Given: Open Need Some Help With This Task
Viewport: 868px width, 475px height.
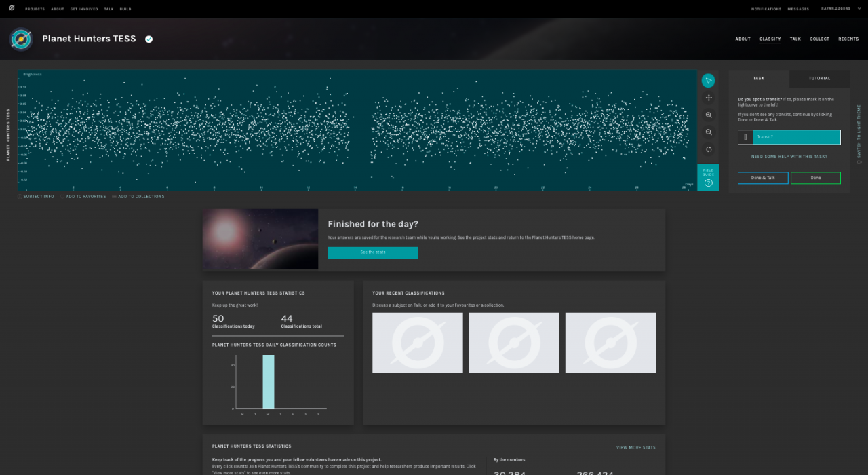Looking at the screenshot, I should pyautogui.click(x=789, y=157).
